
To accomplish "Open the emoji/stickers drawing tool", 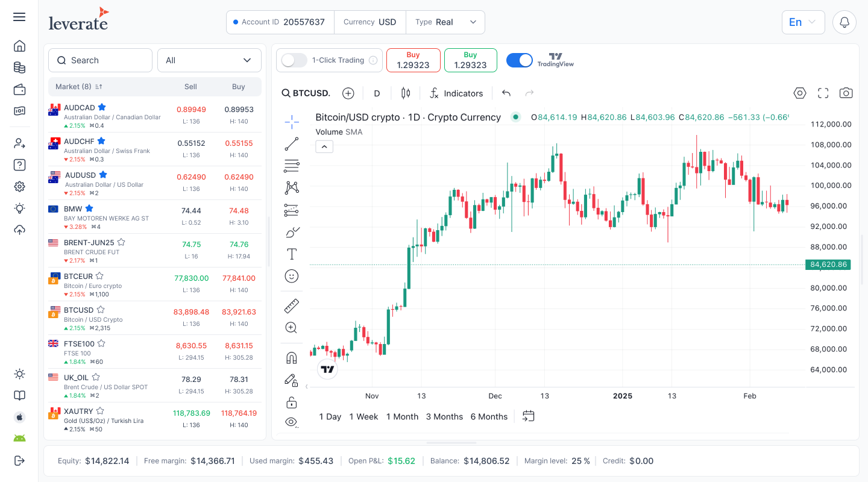I will (x=292, y=276).
